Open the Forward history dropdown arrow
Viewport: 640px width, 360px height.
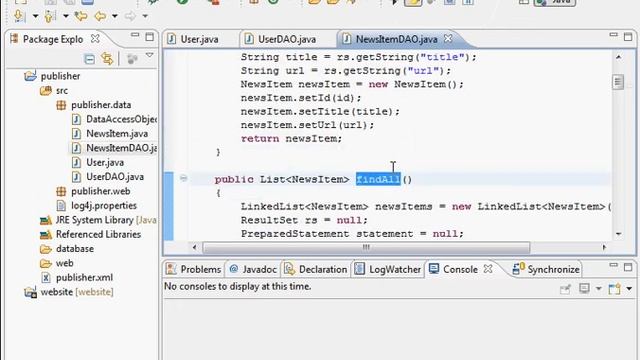pyautogui.click(x=145, y=16)
